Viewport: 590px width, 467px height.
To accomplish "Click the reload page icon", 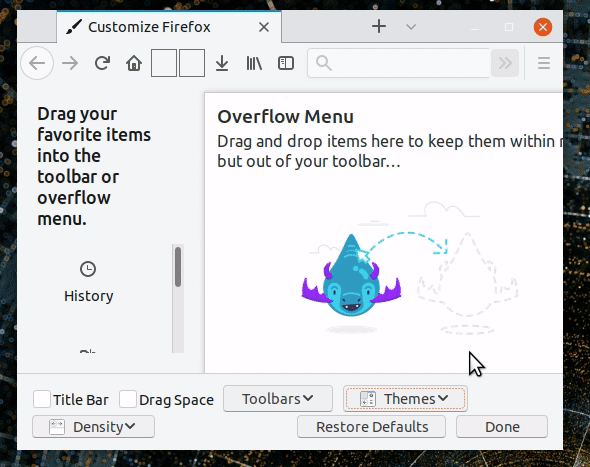I will (x=102, y=63).
